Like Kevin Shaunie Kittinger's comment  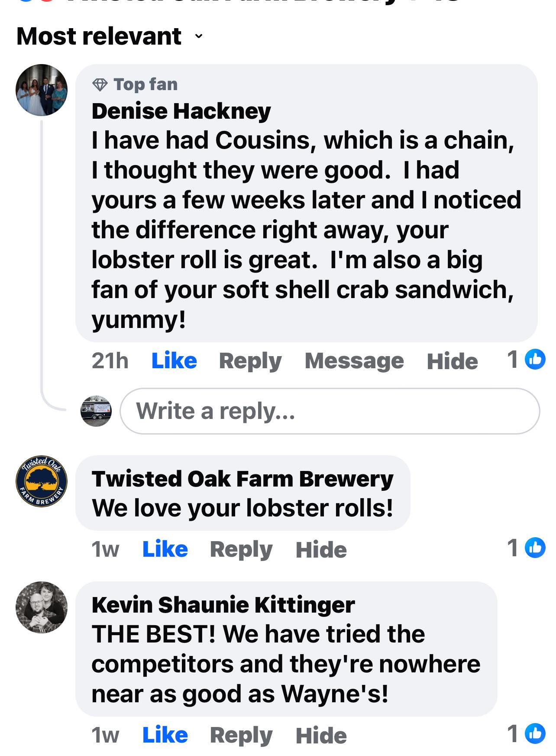point(165,735)
